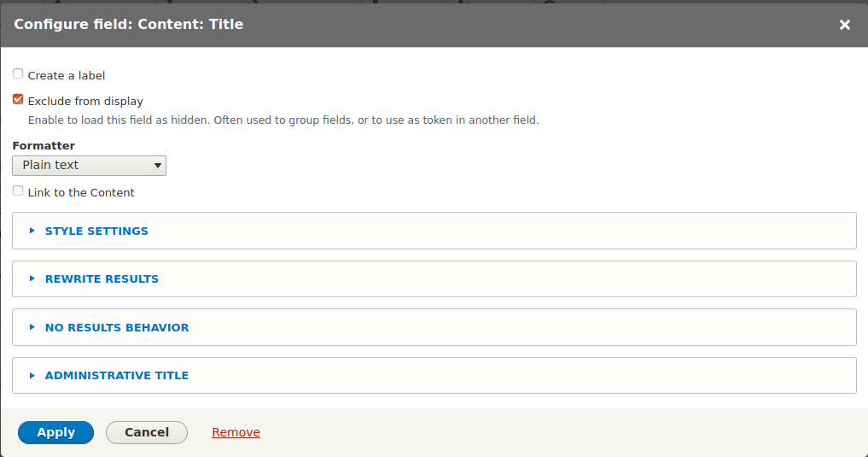
Task: Click the Administrative Title triangle icon
Action: [32, 375]
